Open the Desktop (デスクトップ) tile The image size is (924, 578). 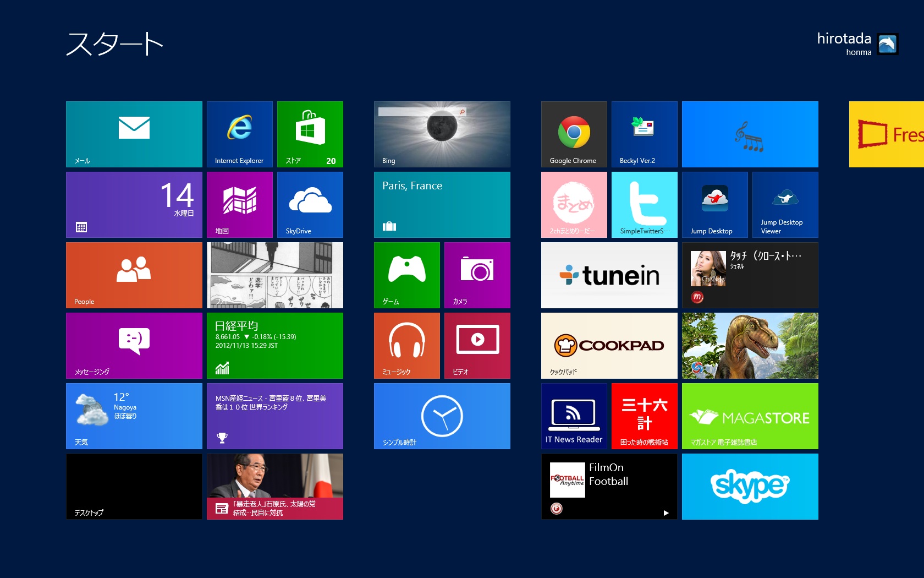[x=134, y=487]
